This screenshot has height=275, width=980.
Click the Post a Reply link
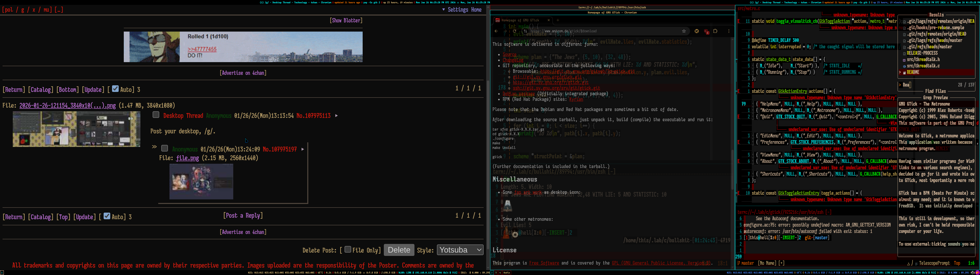[243, 215]
